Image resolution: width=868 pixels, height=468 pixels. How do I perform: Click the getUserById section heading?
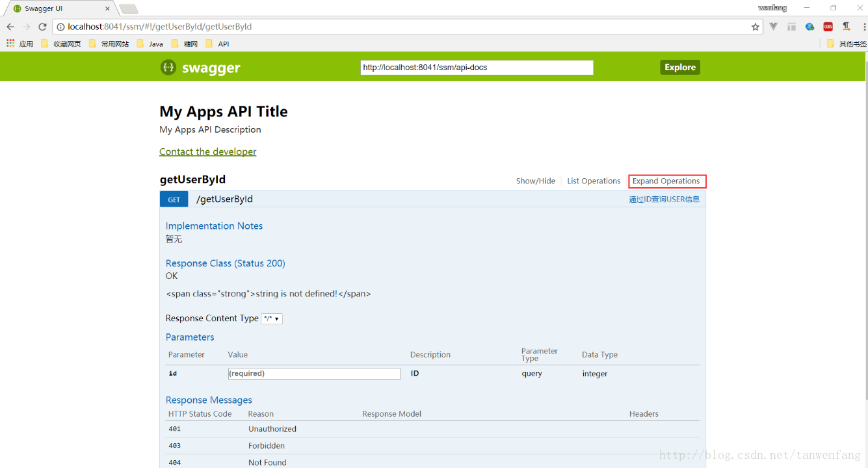[193, 179]
